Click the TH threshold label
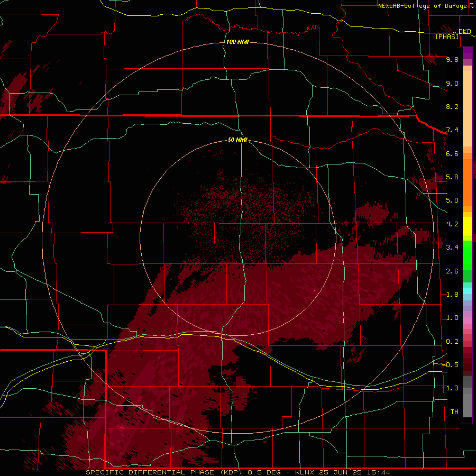 [454, 412]
